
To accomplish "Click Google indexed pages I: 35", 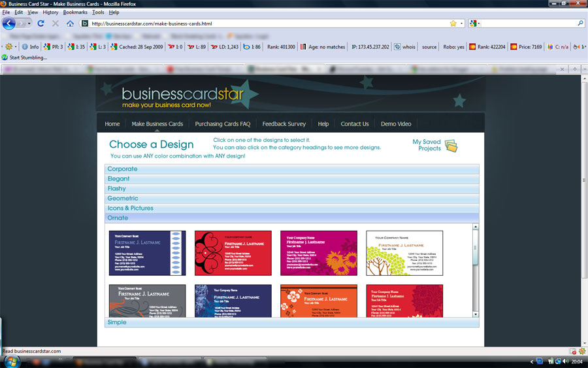I will tap(76, 47).
